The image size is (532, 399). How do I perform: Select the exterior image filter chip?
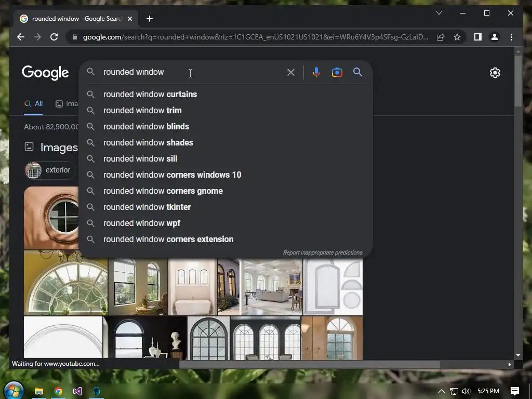tap(50, 170)
